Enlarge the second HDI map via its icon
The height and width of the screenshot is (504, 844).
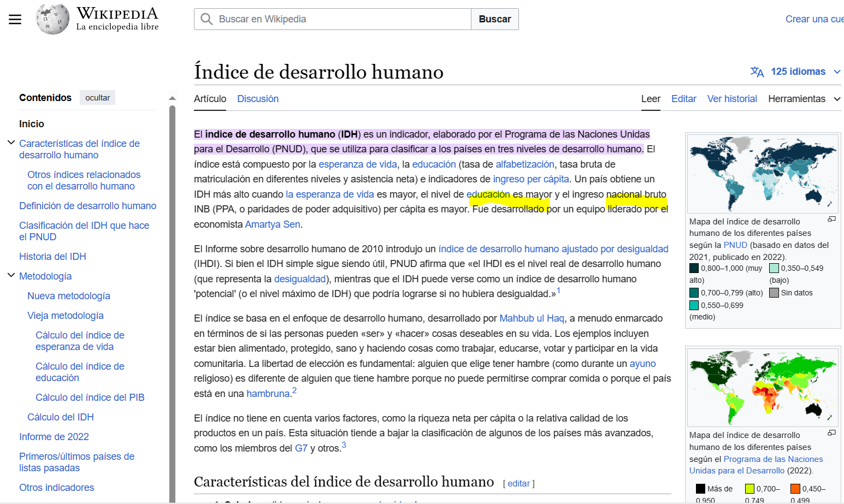[831, 433]
